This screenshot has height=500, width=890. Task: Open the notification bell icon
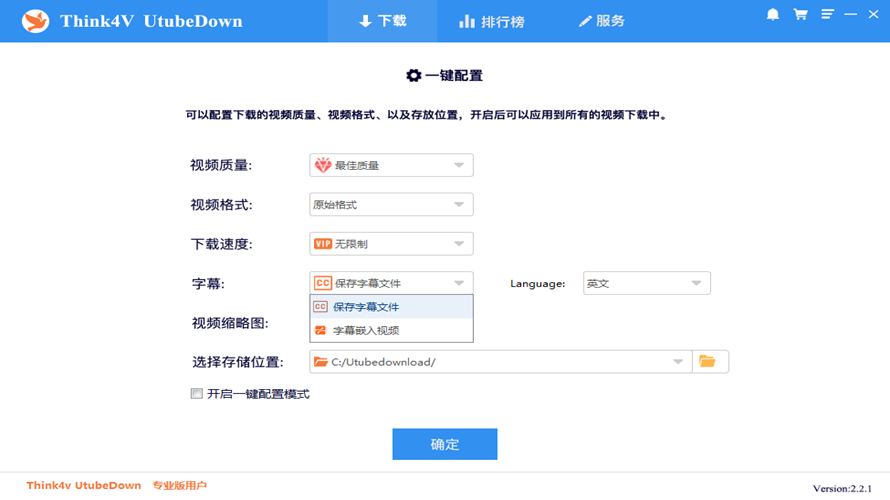pyautogui.click(x=773, y=14)
